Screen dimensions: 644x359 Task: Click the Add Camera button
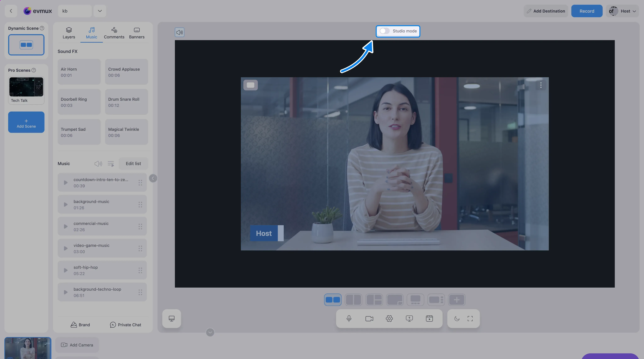point(77,345)
